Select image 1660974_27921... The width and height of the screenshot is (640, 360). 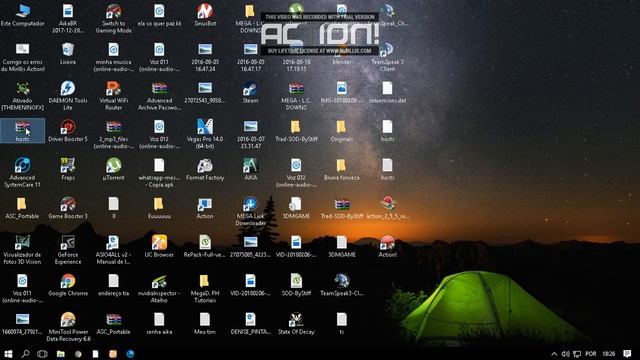(22, 324)
